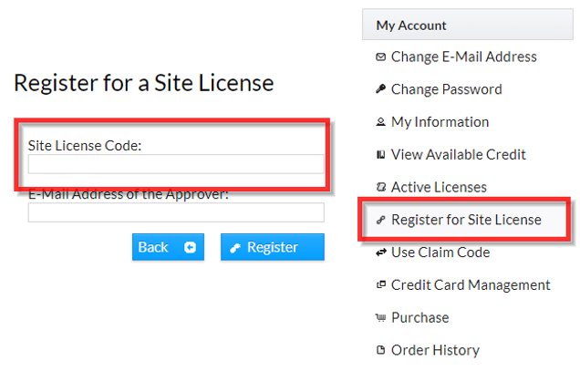This screenshot has width=580, height=392.
Task: Click the envelope icon beside Change E-Mail Address
Action: [380, 57]
